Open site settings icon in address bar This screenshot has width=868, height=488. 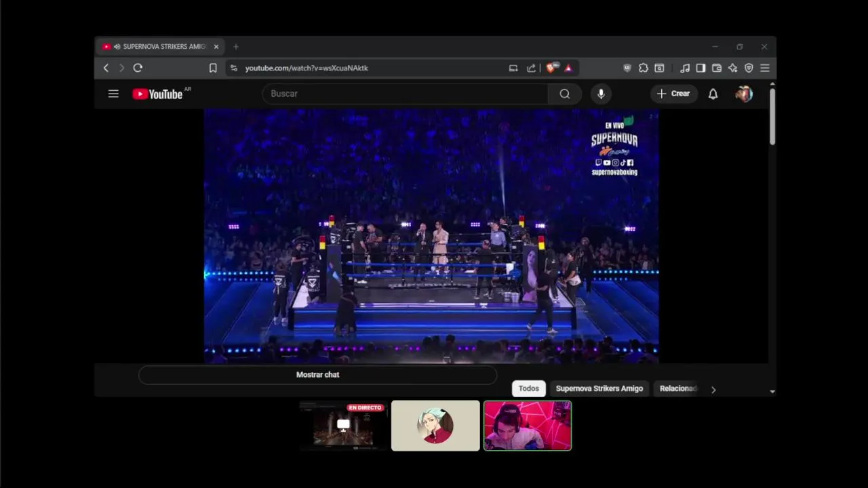coord(234,68)
